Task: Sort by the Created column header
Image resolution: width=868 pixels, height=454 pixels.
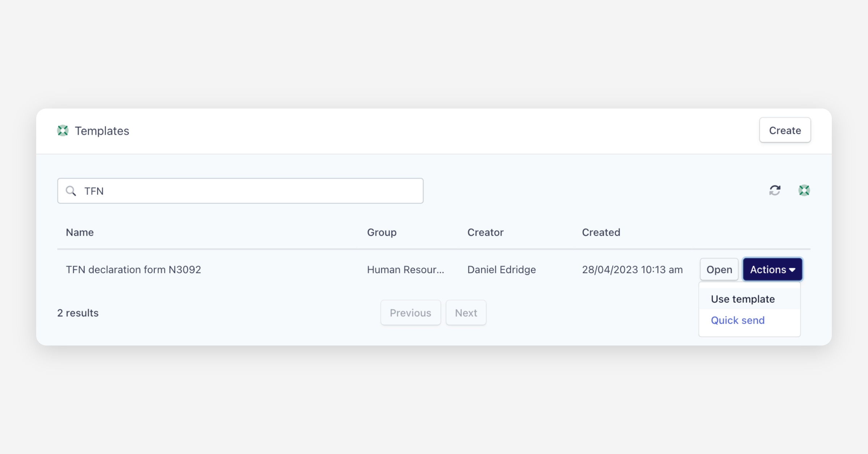Action: [601, 232]
